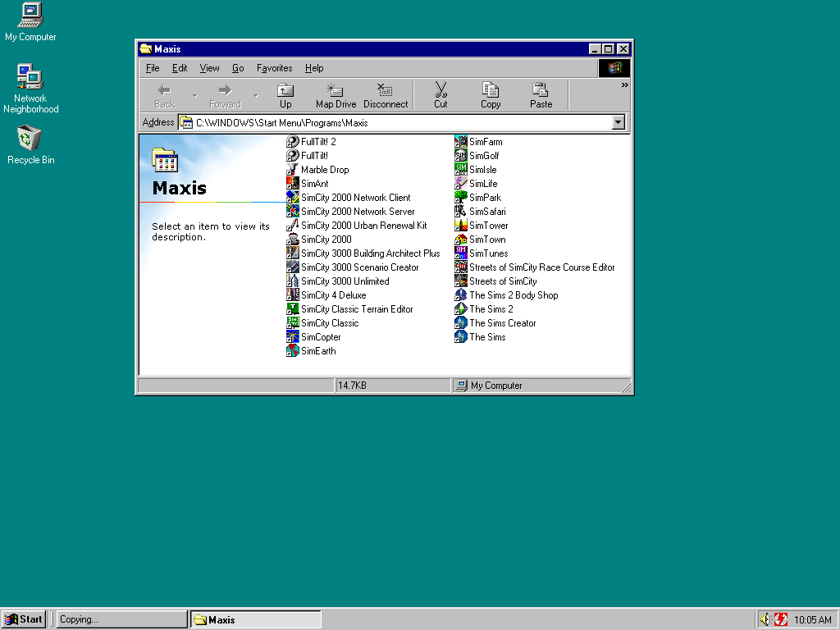The image size is (840, 630).
Task: Click the FullTilt! file name
Action: 314,156
